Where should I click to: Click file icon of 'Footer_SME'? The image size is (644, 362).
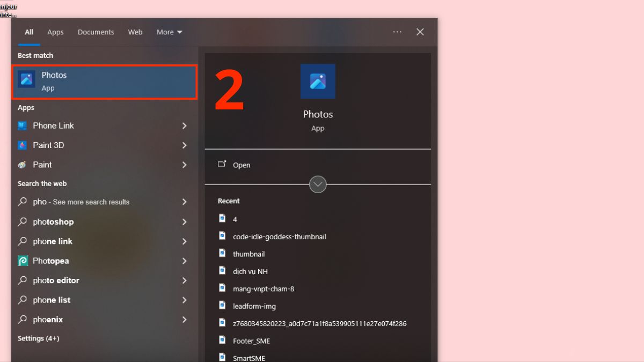[222, 340]
